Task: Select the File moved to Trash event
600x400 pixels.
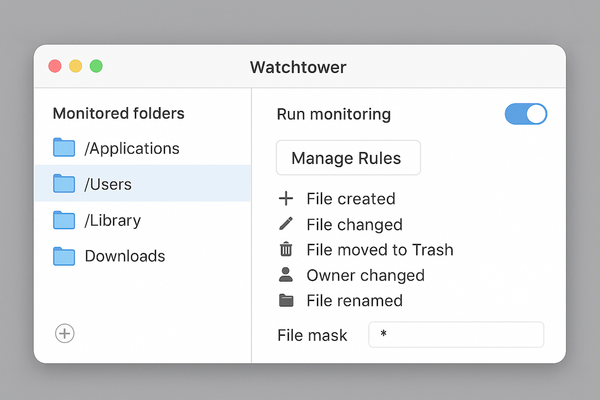Action: click(379, 250)
